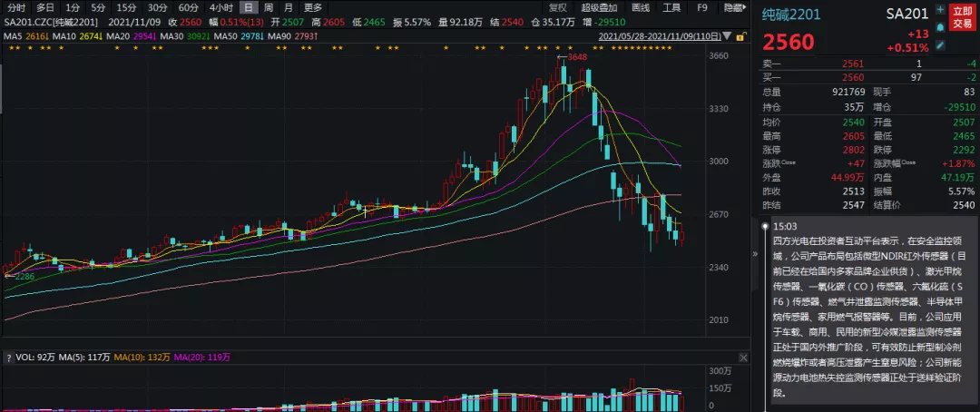
Task: Select the 15分 period tab
Action: (x=126, y=8)
